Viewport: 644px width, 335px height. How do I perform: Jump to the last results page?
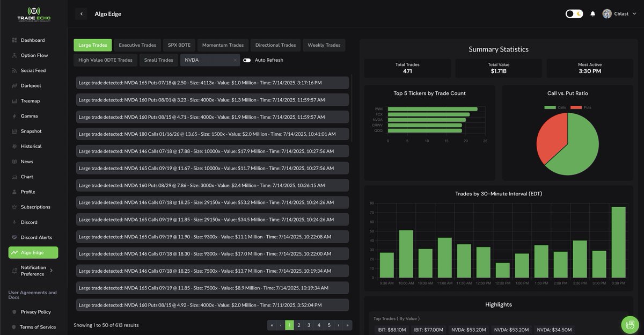click(348, 325)
